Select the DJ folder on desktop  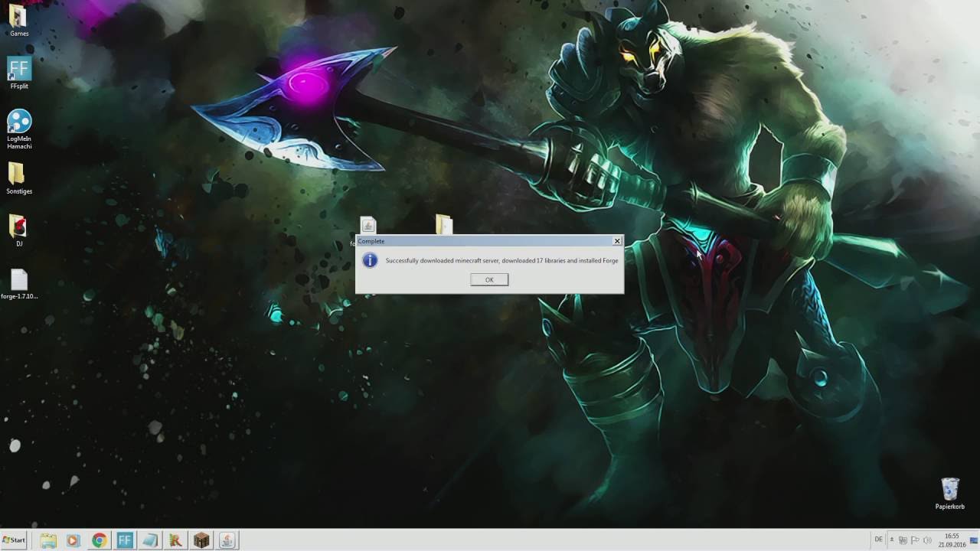point(19,230)
